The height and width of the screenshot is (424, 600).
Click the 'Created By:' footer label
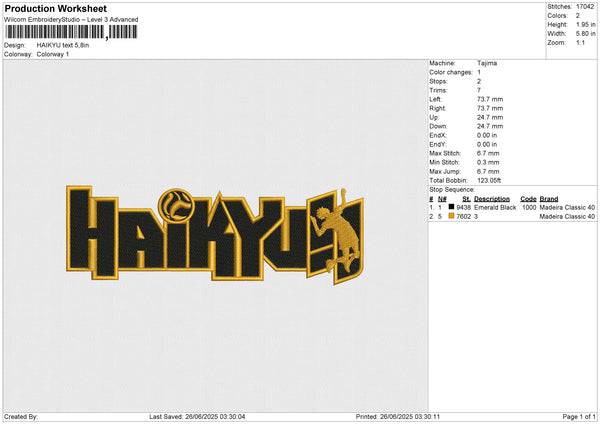tap(21, 417)
